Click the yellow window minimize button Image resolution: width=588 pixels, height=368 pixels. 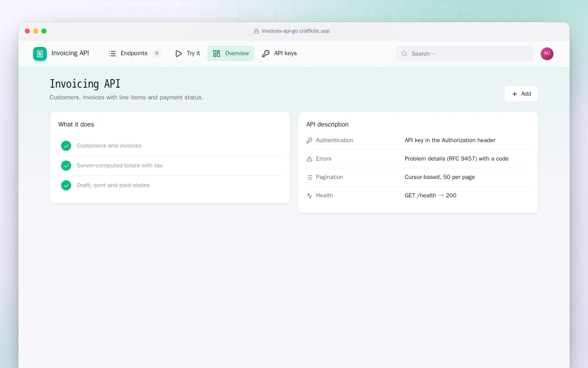[36, 31]
